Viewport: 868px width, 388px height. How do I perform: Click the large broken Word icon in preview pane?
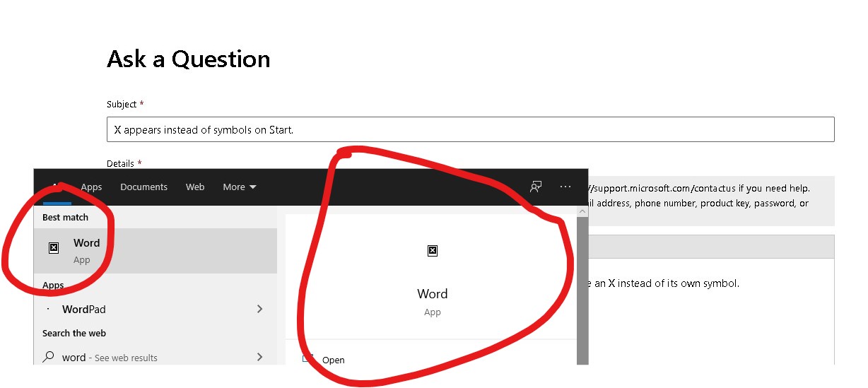tap(433, 250)
